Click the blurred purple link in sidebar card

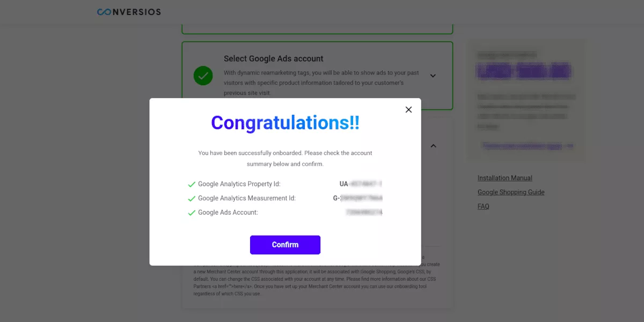(527, 145)
